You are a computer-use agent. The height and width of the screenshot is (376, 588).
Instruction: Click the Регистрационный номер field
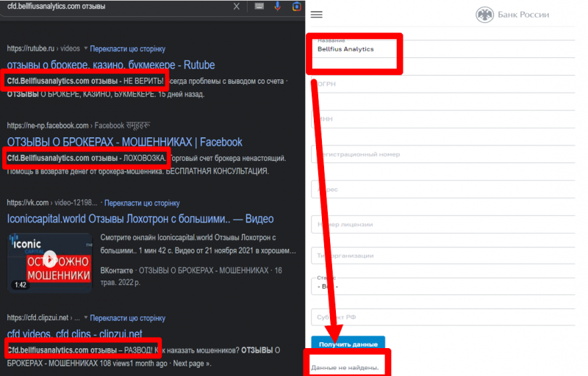[443, 154]
